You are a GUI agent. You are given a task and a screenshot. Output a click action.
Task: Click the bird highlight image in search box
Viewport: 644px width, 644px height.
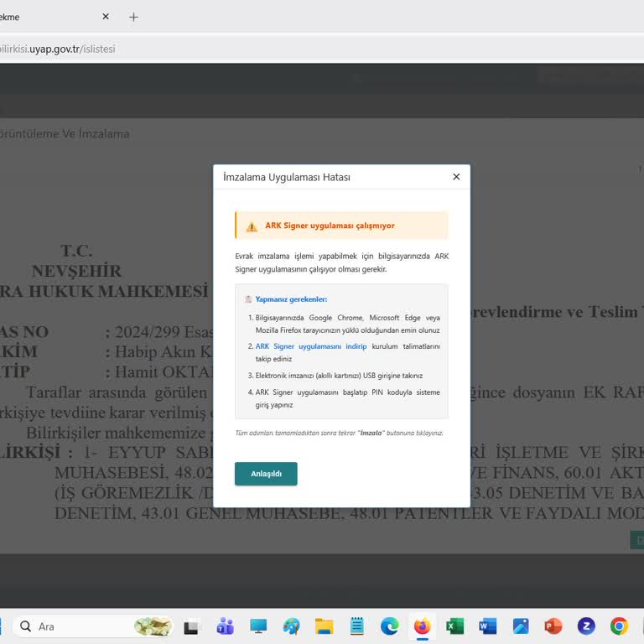153,626
